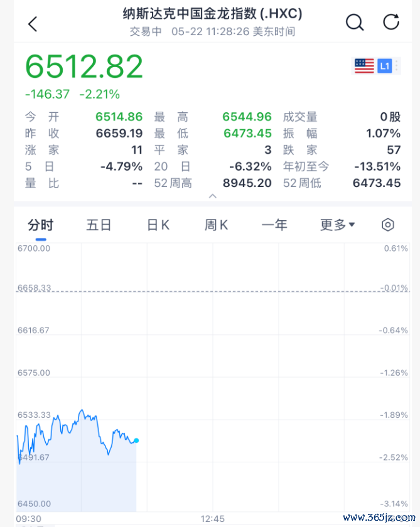Show the 一年 chart tab

pos(274,225)
